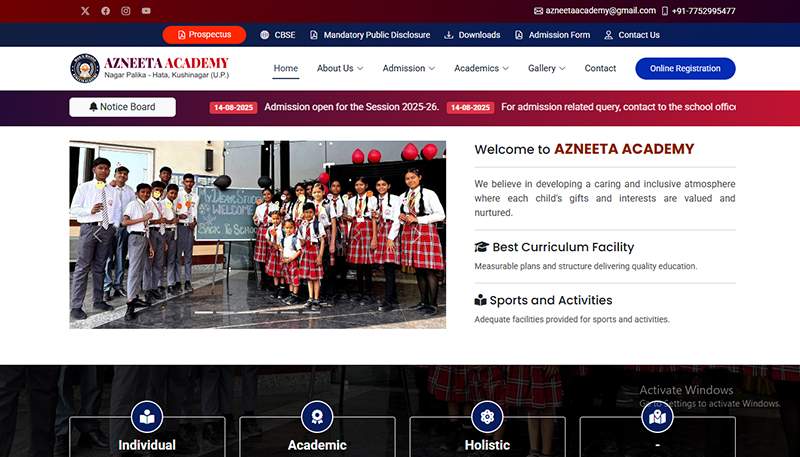Screen dimensions: 800x457
Task: Open the Instagram social icon
Action: [126, 11]
